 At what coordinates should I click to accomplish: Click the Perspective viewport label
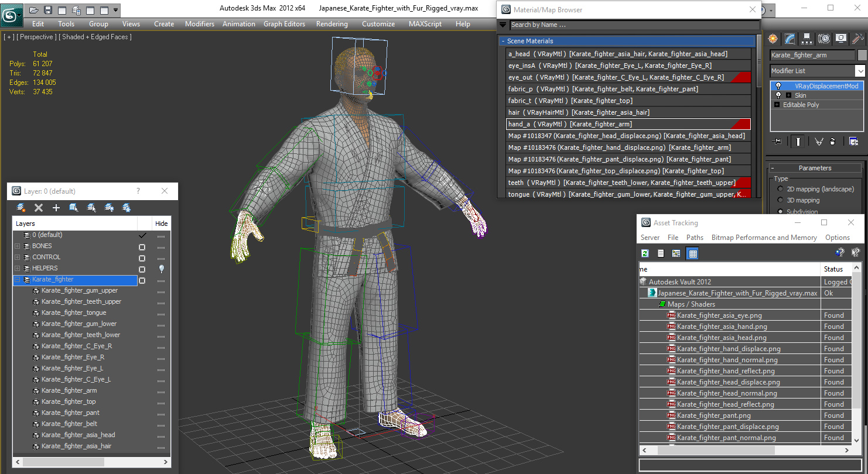(x=37, y=37)
